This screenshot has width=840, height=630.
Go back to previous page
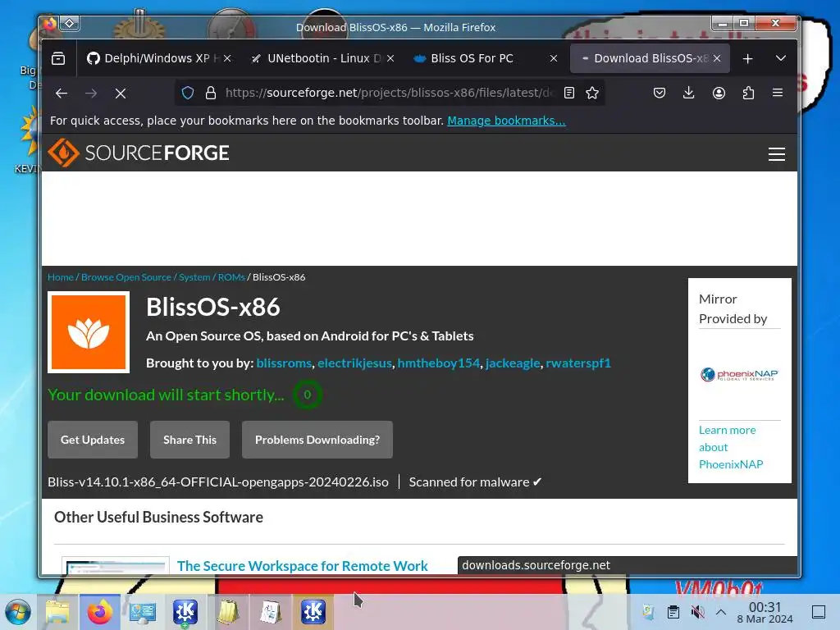tap(62, 94)
